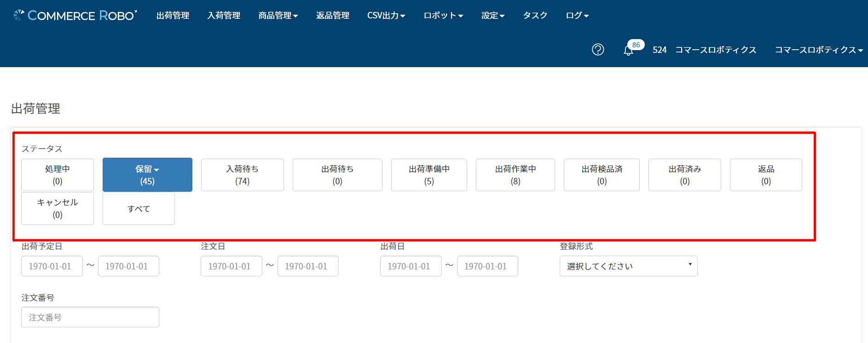
Task: Click the Commerce Robo logo
Action: (x=75, y=15)
